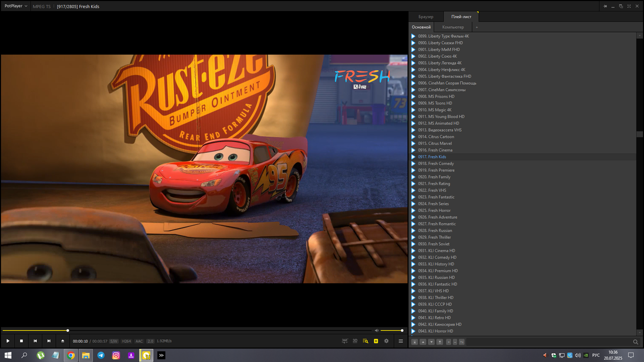Move selected playlist item up

[423, 342]
